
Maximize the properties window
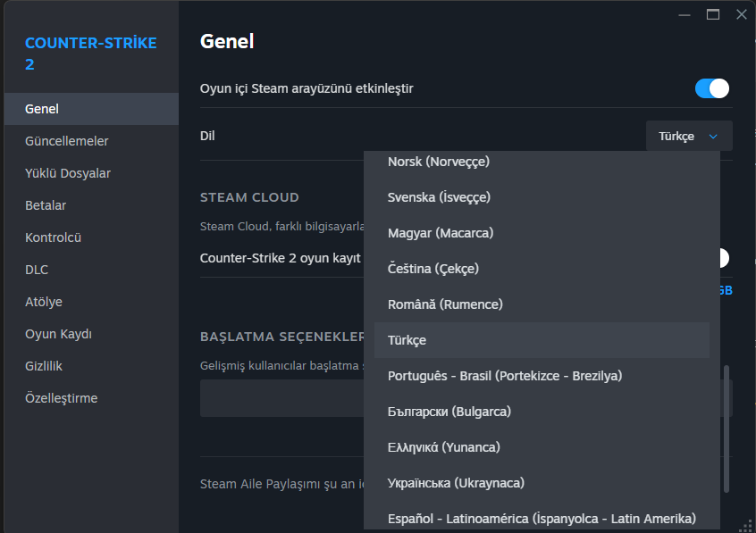tap(713, 14)
